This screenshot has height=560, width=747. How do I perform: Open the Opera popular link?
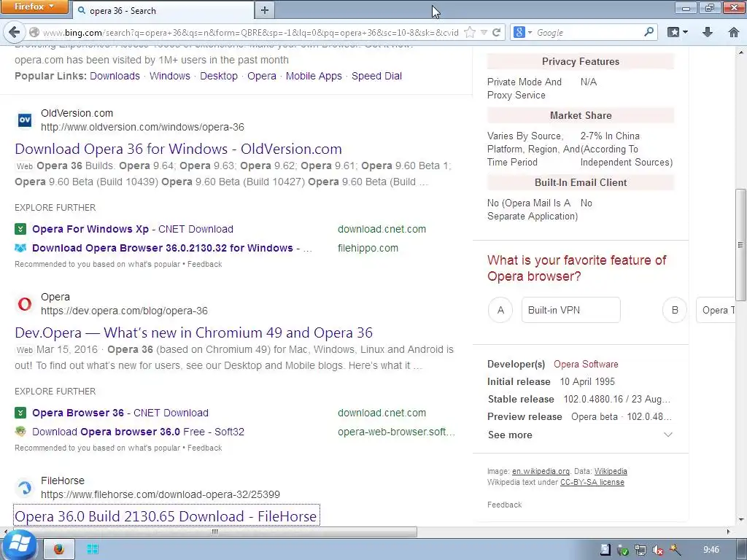click(x=262, y=76)
